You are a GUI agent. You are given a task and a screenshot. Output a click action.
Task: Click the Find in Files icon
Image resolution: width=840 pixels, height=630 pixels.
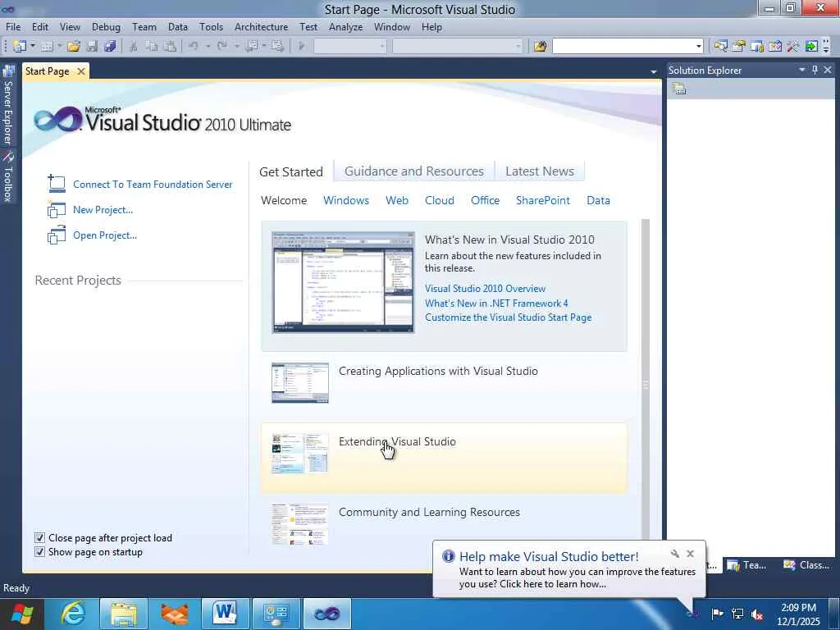click(540, 46)
